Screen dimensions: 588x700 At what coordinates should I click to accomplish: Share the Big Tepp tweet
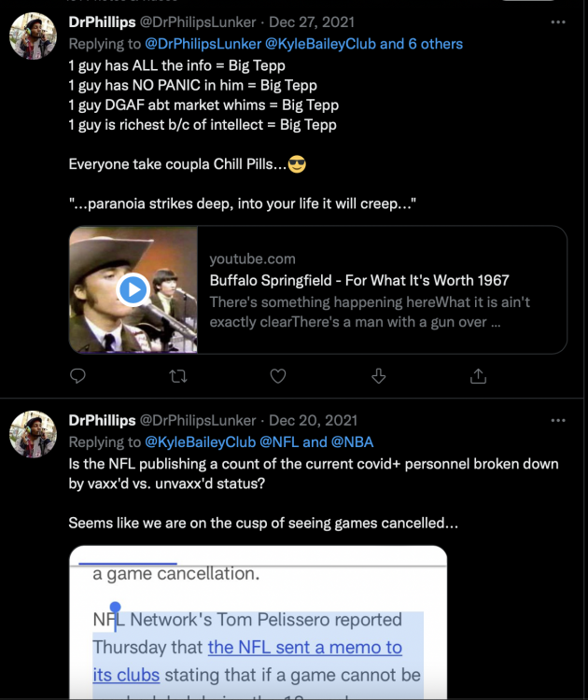coord(478,375)
